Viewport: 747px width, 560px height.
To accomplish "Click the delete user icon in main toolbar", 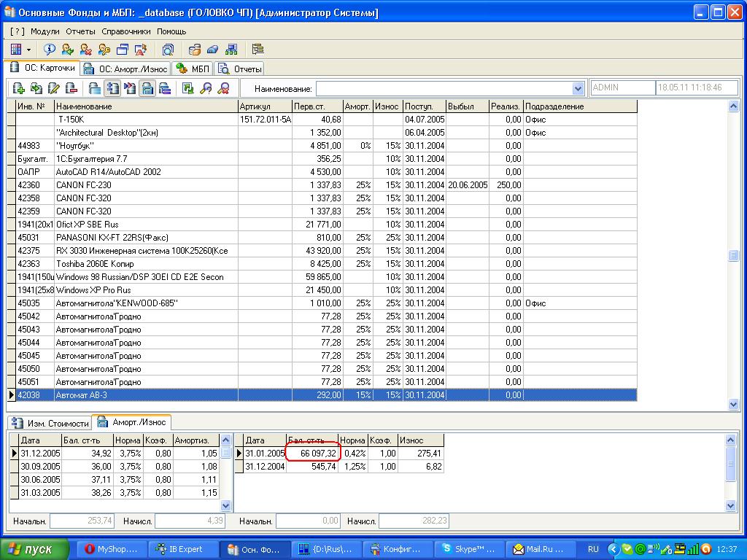I will 86,50.
